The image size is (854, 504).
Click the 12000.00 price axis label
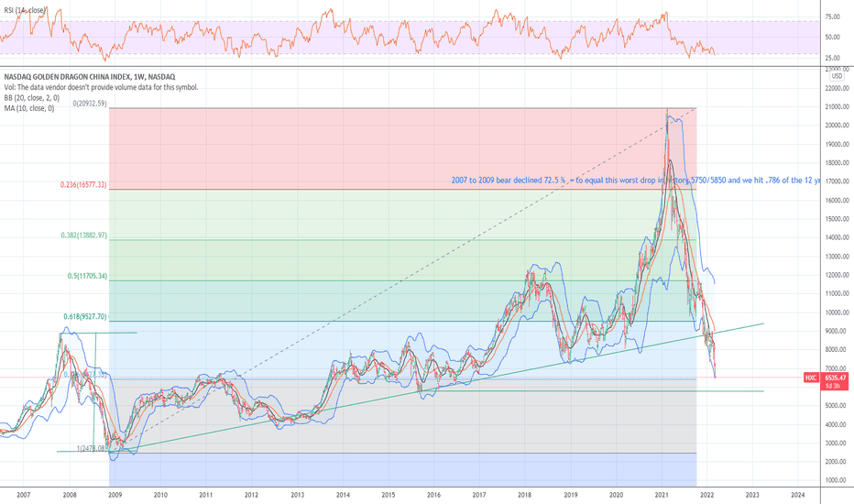pyautogui.click(x=838, y=275)
